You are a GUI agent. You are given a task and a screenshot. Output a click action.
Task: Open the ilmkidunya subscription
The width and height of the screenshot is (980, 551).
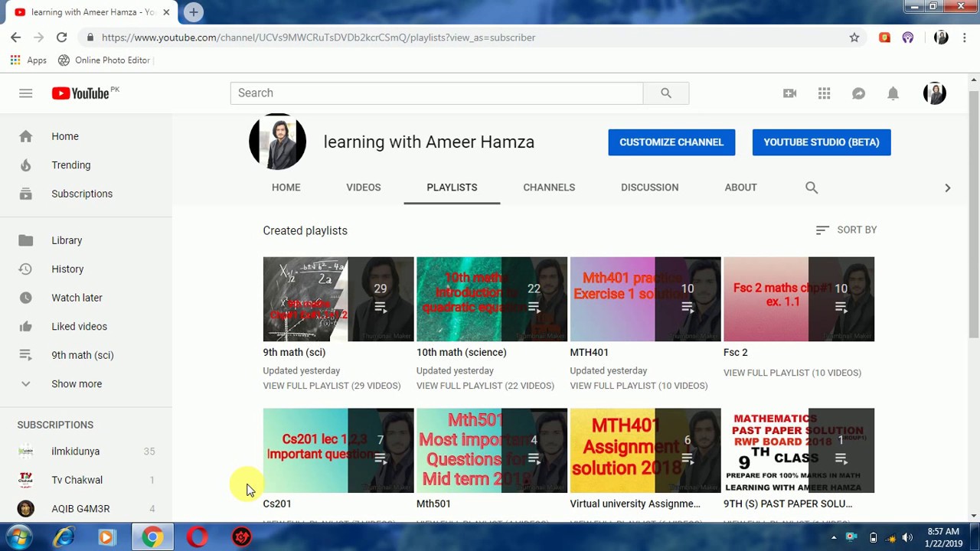tap(86, 452)
